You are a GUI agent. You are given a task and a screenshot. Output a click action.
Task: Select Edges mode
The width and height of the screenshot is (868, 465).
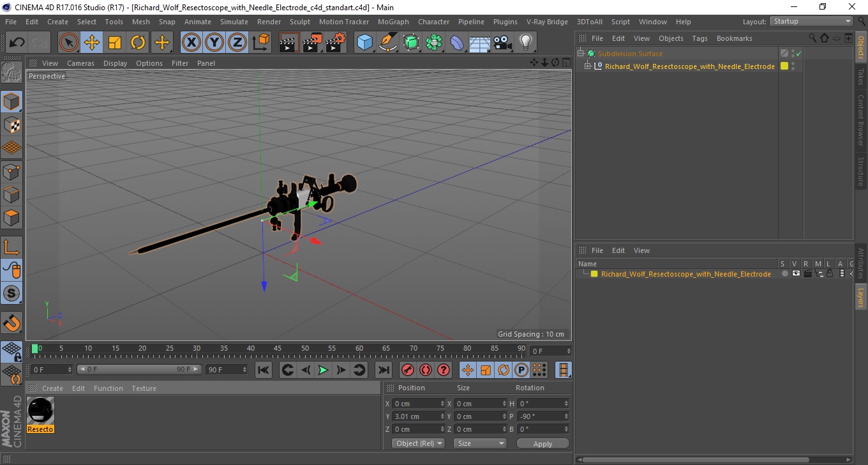pos(11,194)
